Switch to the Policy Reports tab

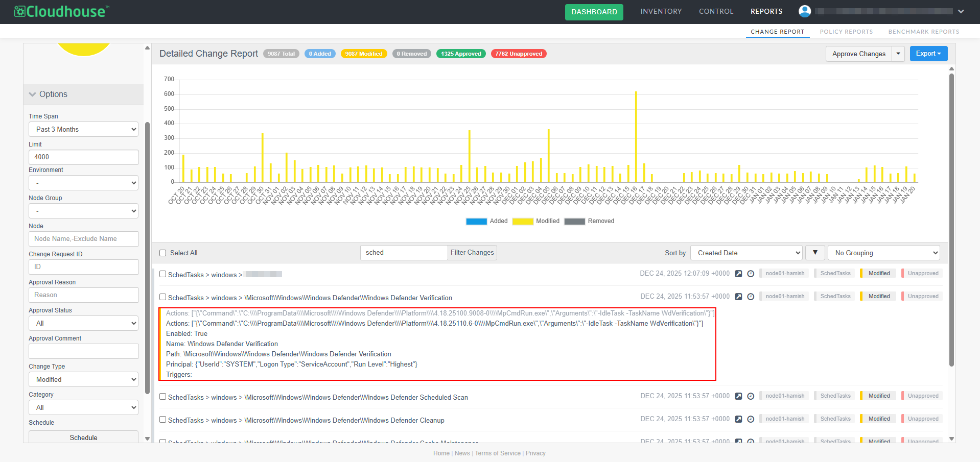(846, 32)
